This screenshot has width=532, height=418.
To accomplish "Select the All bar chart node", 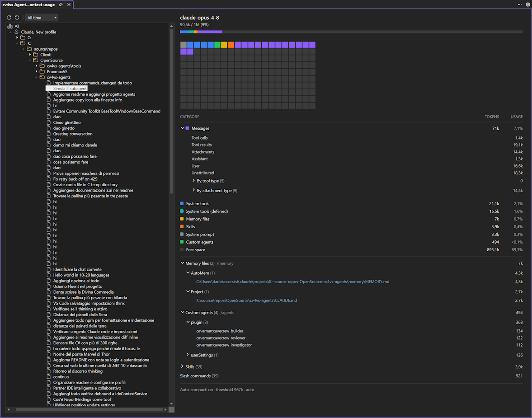I will [10, 26].
